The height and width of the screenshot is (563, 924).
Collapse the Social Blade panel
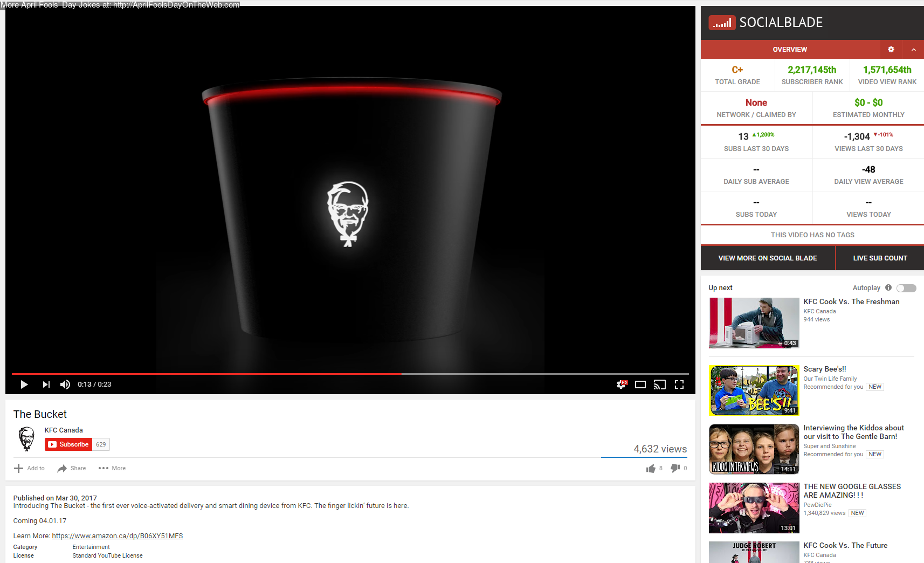914,50
